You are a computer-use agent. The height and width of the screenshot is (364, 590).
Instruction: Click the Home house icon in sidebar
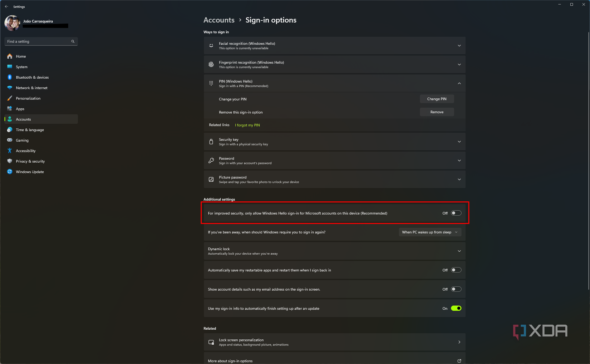[x=10, y=56]
